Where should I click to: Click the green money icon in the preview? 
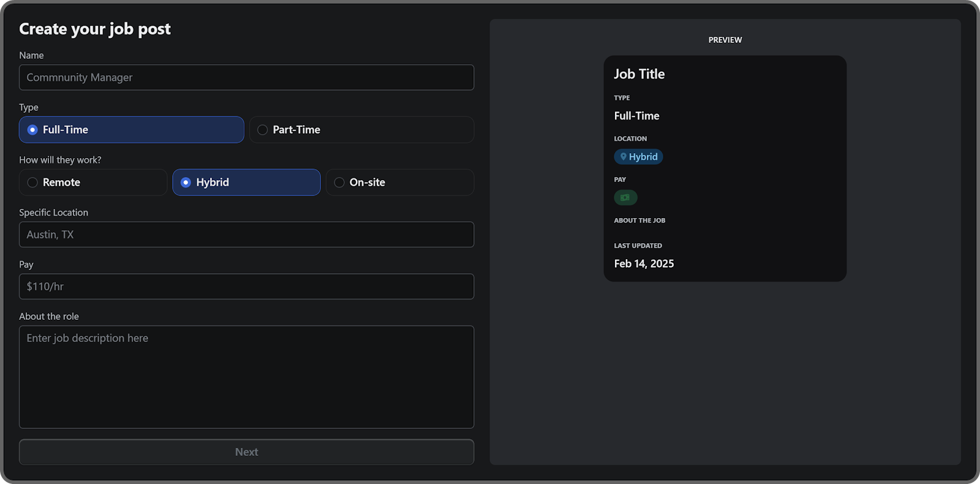pyautogui.click(x=625, y=198)
